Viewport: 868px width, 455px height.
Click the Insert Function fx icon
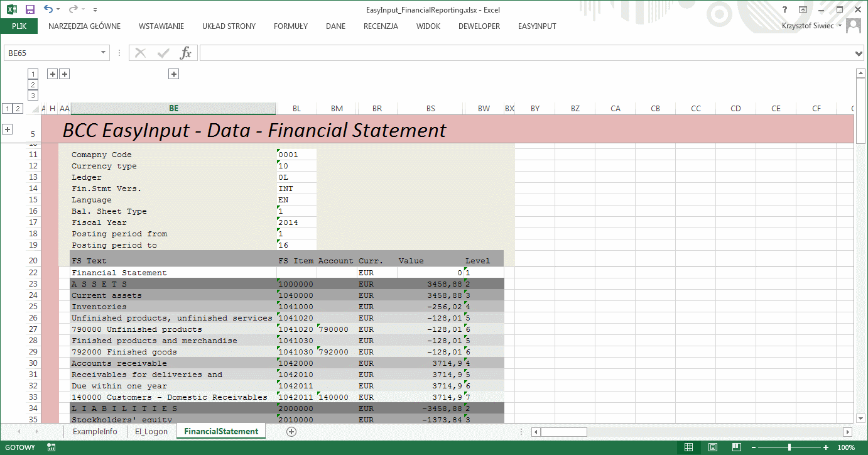point(185,53)
